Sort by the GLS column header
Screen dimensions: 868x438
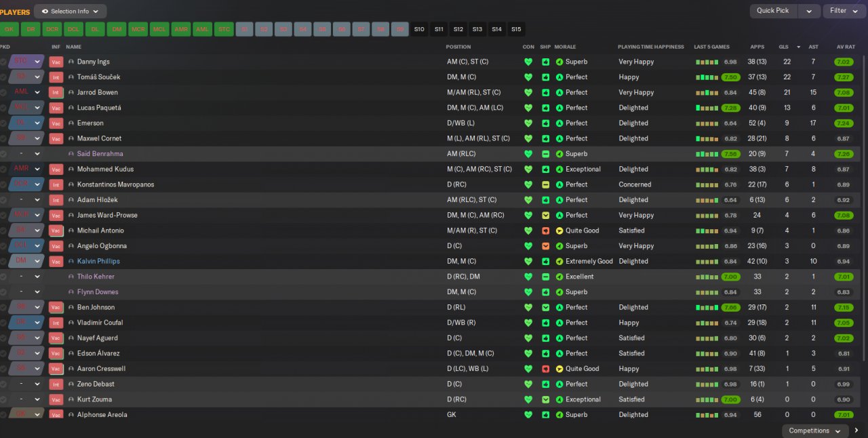click(783, 47)
